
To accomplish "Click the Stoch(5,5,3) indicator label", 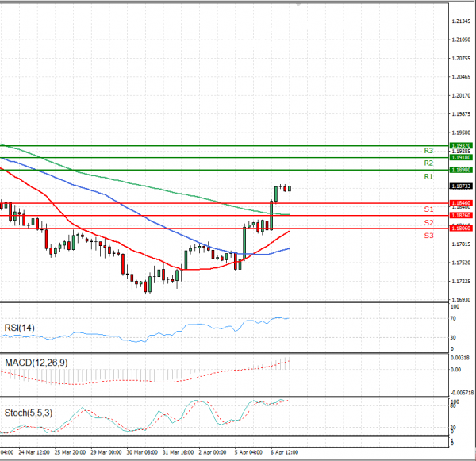I will [x=29, y=413].
